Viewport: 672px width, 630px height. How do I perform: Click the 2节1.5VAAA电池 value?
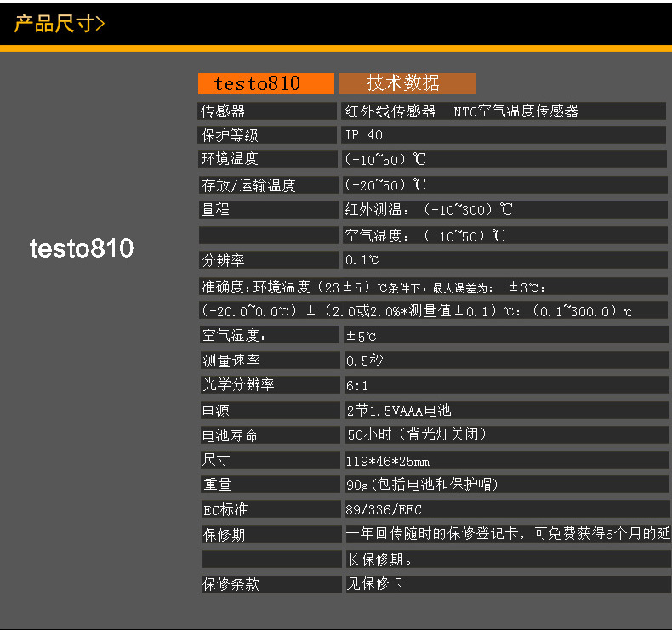[x=399, y=411]
